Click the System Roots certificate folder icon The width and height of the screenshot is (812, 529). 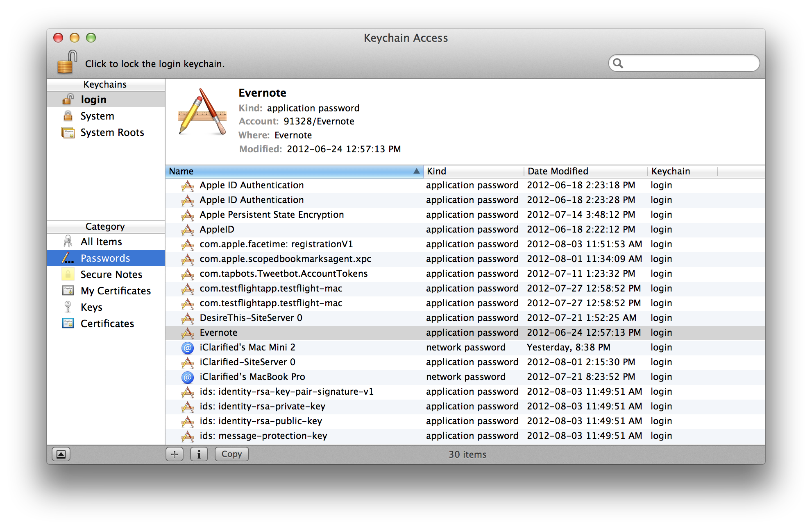coord(68,132)
